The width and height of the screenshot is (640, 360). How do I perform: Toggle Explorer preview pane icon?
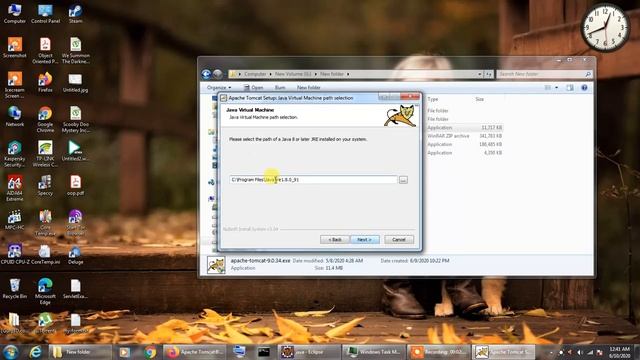click(570, 88)
